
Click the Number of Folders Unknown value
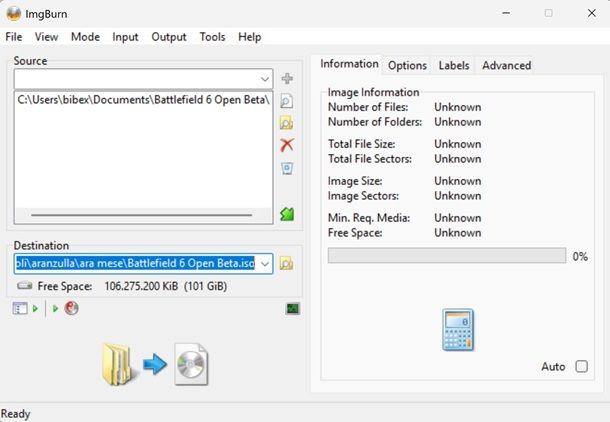pyautogui.click(x=458, y=122)
